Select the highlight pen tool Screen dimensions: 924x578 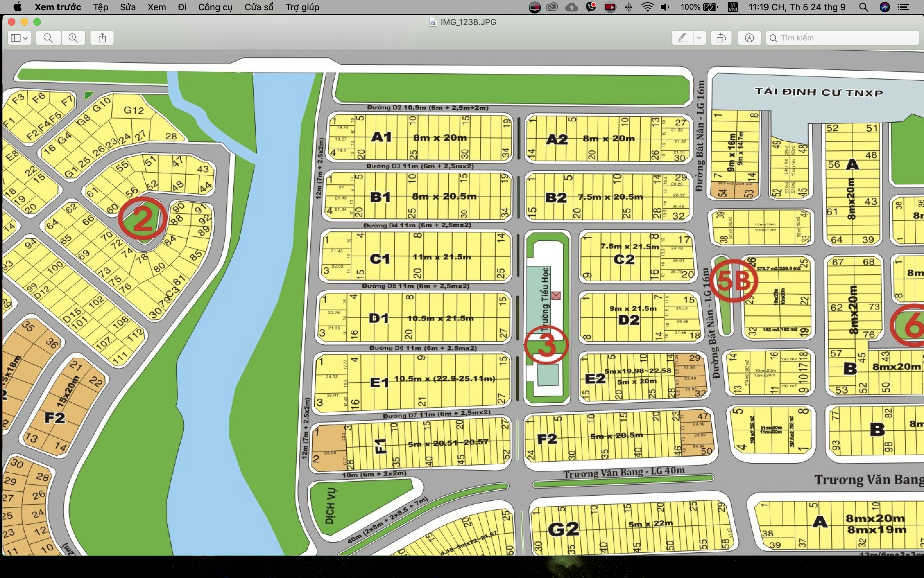[x=682, y=38]
